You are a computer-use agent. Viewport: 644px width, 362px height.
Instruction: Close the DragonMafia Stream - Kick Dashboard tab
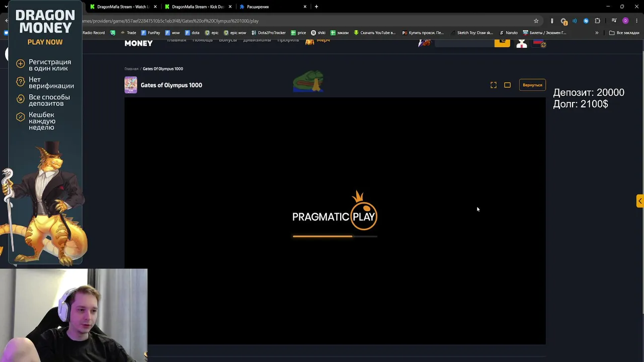(x=230, y=7)
